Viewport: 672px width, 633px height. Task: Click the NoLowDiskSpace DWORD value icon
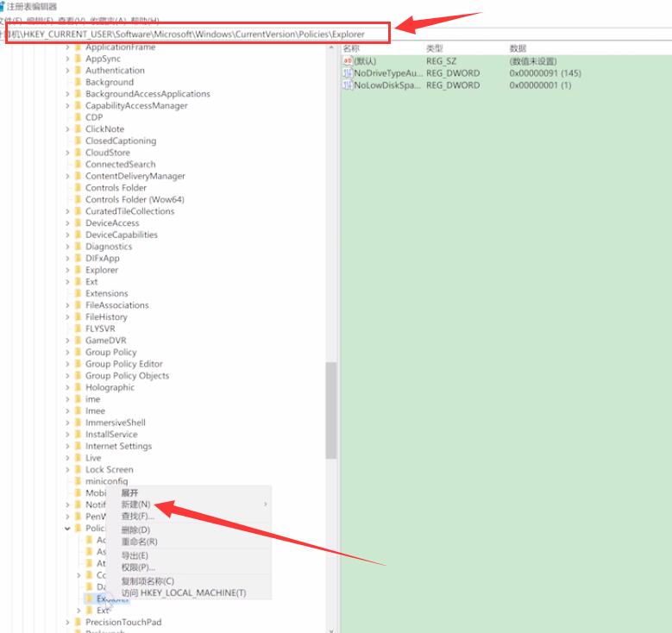[348, 86]
